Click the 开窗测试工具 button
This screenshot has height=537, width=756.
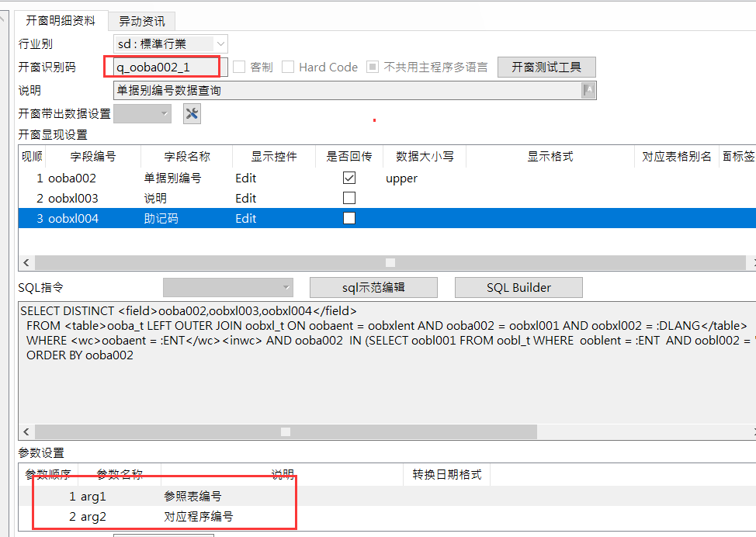(547, 67)
